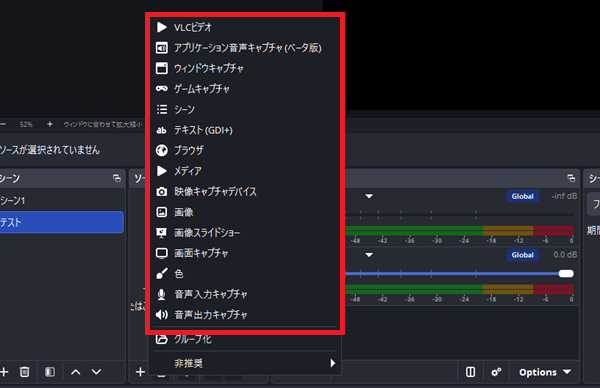The width and height of the screenshot is (600, 388).
Task: Add 音声出力キャプチャ source
Action: (x=245, y=315)
